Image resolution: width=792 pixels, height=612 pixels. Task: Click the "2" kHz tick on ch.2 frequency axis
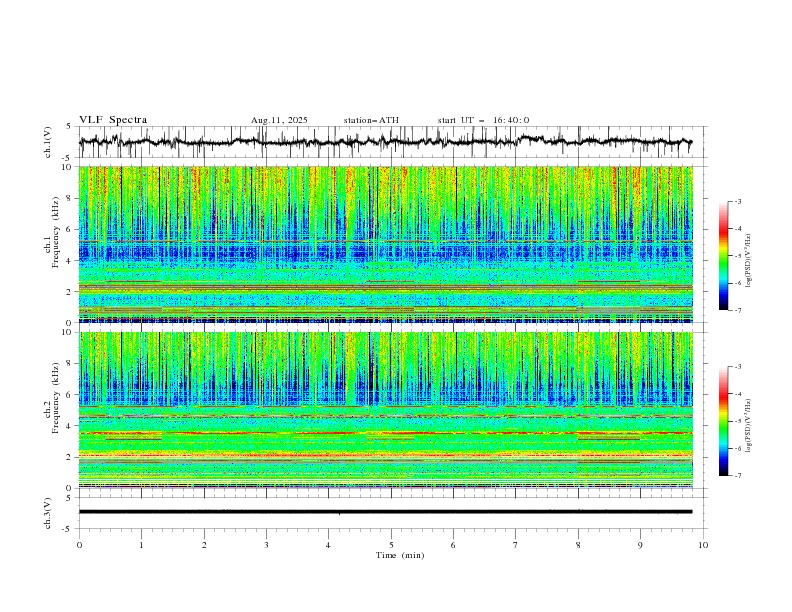tap(70, 457)
